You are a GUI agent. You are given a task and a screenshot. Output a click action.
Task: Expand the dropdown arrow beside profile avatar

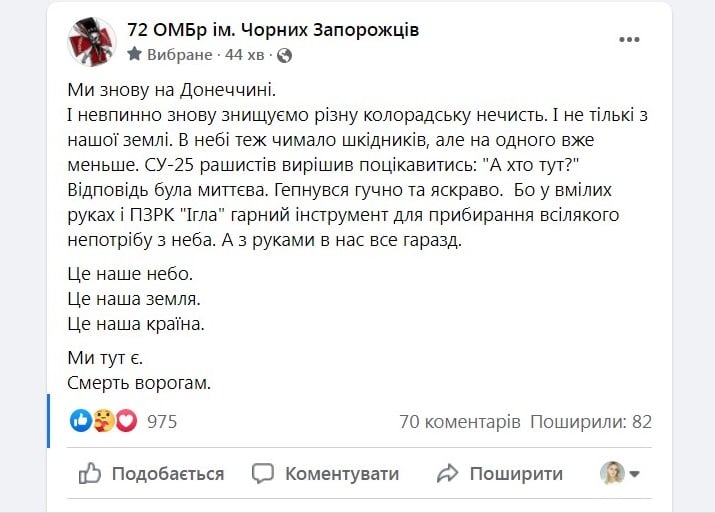(635, 474)
